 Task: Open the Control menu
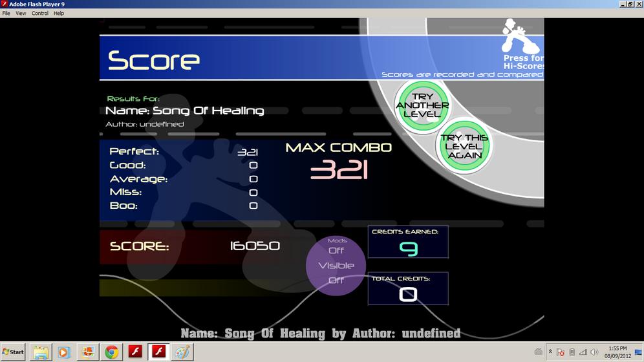point(40,13)
